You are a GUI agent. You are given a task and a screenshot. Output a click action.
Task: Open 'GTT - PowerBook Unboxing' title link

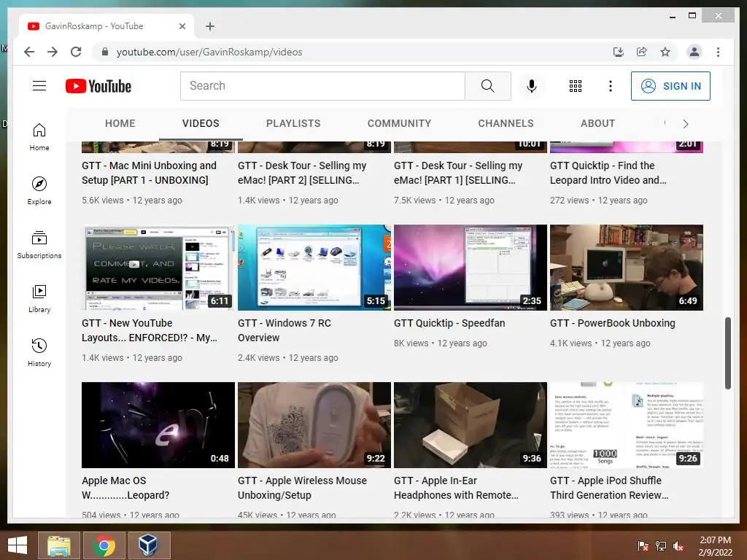click(613, 323)
